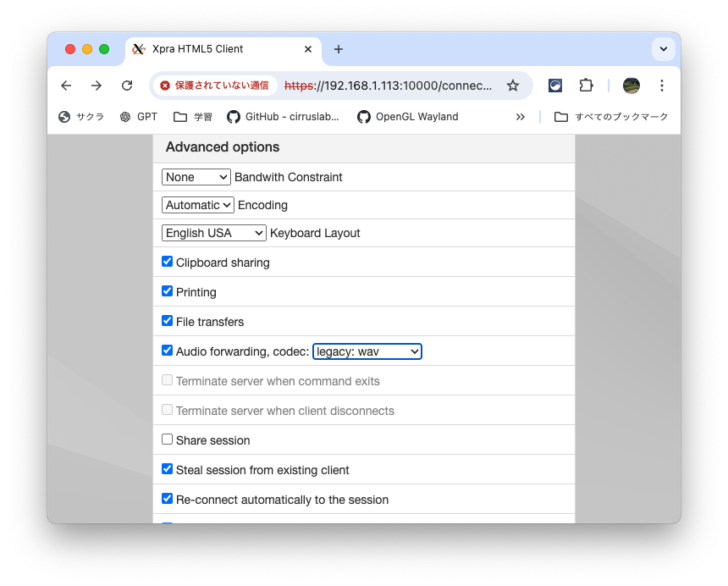Open the blue circular extension icon
The height and width of the screenshot is (586, 728).
(555, 86)
